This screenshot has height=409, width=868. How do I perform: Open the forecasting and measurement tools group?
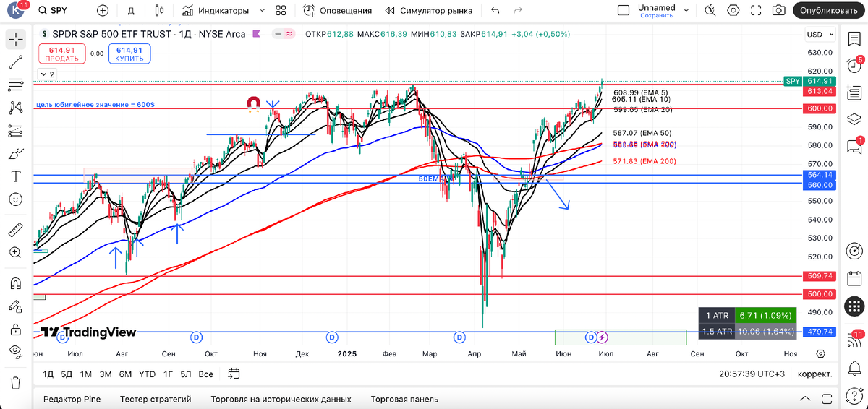[15, 131]
